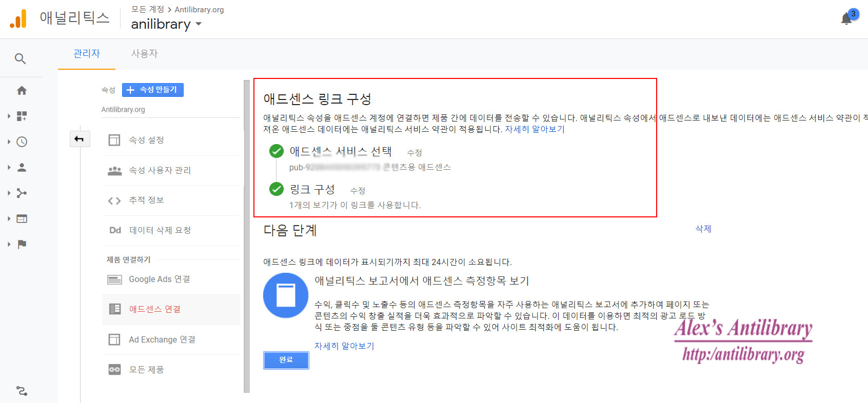Image resolution: width=868 pixels, height=403 pixels.
Task: Open Ad Exchange 연결 menu item
Action: (x=171, y=339)
